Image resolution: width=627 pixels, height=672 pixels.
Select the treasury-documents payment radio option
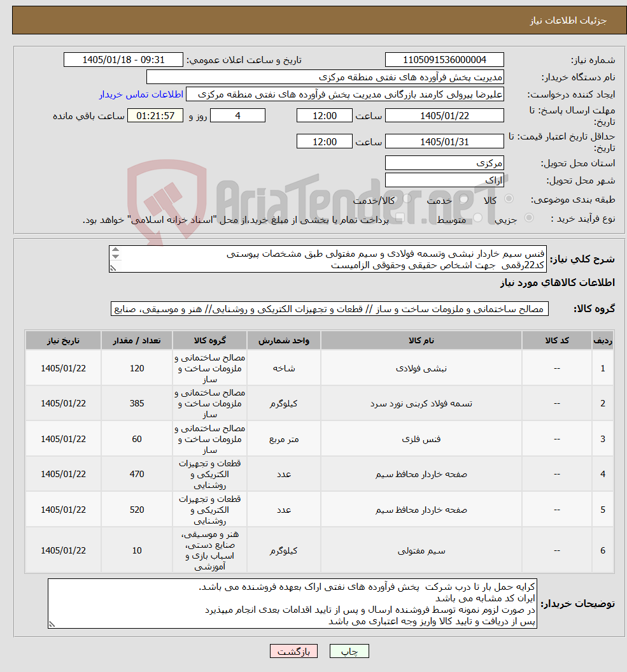[400, 218]
